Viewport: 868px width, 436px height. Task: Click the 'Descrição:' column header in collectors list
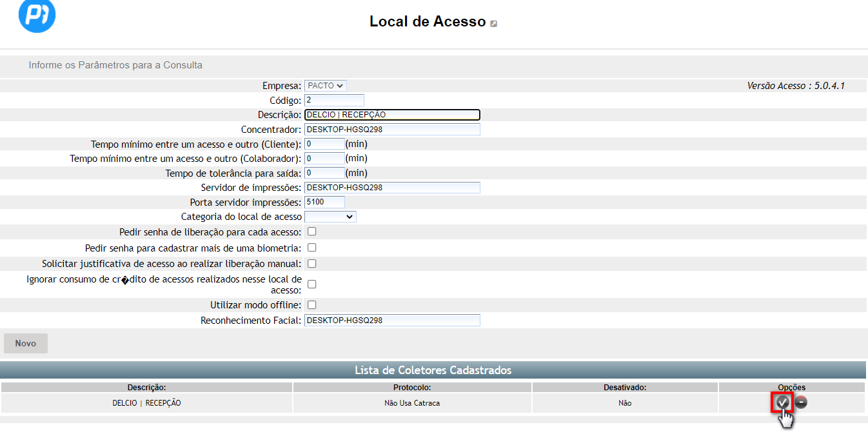[147, 388]
